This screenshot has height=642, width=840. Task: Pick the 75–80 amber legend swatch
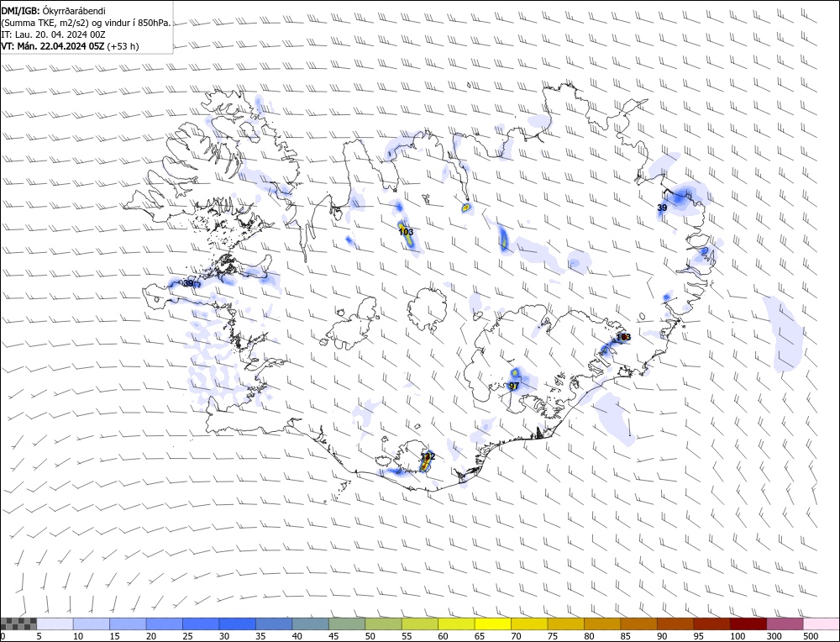pos(565,624)
